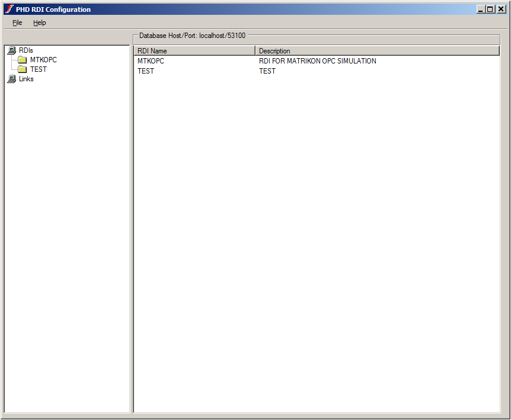
Task: Click the PHD application icon in the title bar
Action: [x=8, y=9]
